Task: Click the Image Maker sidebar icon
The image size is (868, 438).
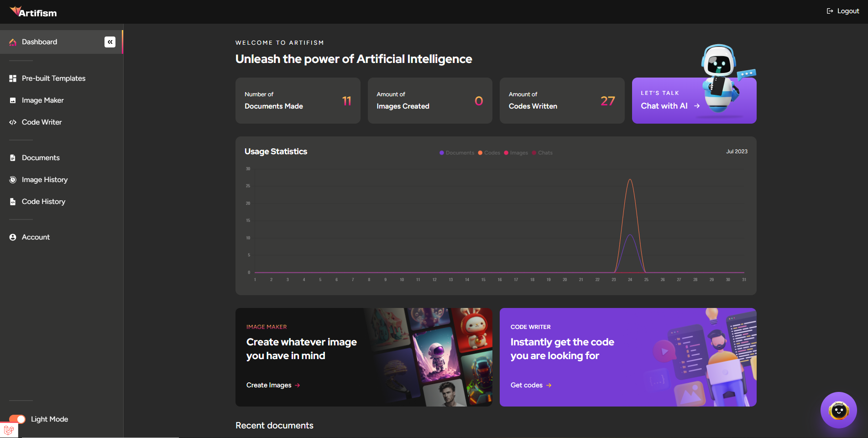Action: point(13,100)
